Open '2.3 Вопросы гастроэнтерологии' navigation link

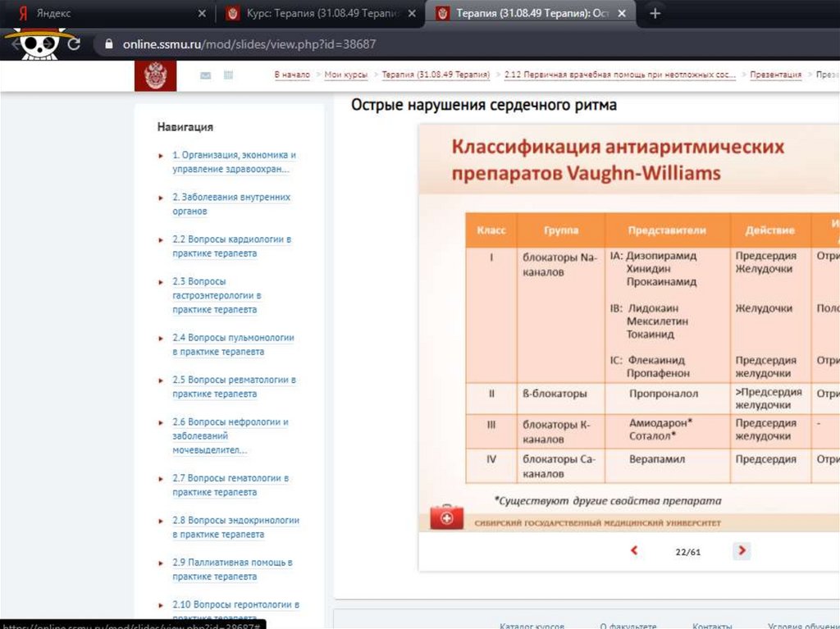click(217, 295)
